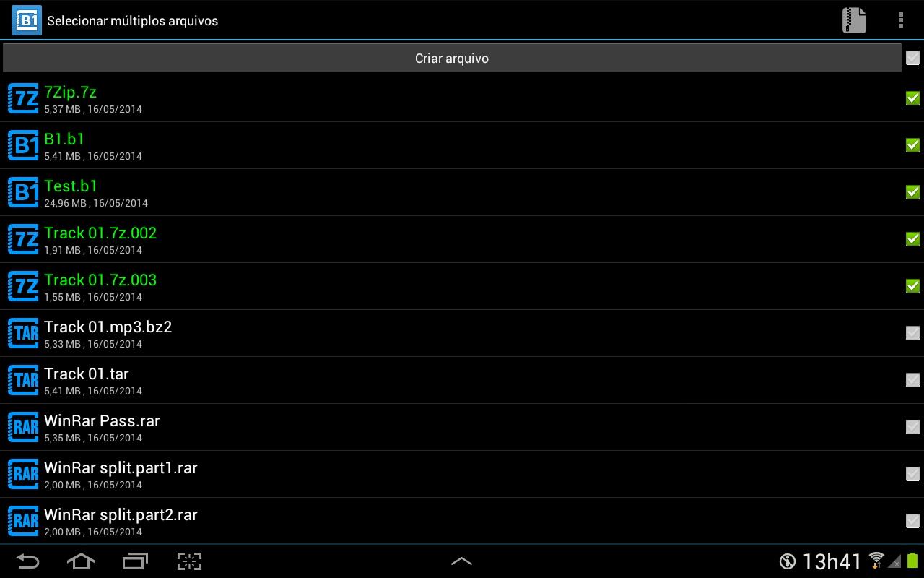Click the 7Z icon of 7Zip.7z
The image size is (924, 578).
tap(23, 99)
